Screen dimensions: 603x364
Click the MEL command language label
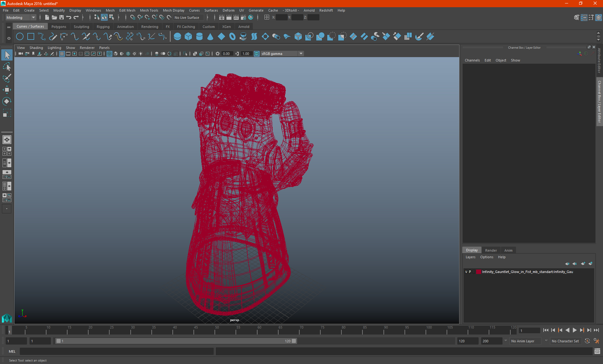click(x=12, y=351)
